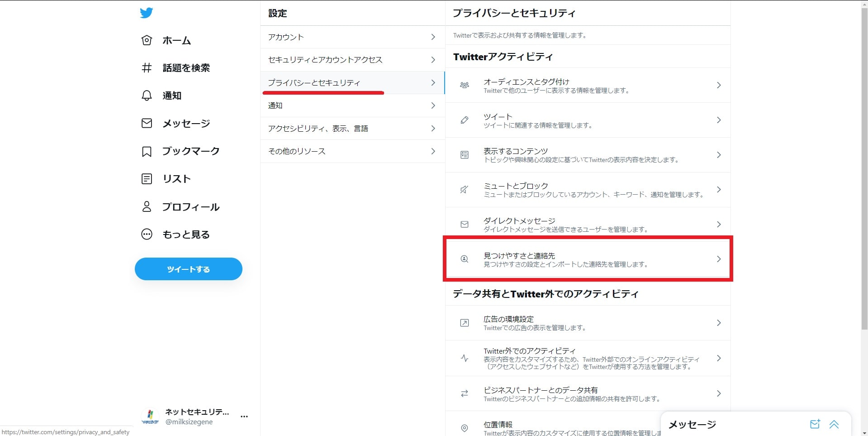Expand アカウント settings chevron
This screenshot has height=436, width=868.
tap(433, 37)
